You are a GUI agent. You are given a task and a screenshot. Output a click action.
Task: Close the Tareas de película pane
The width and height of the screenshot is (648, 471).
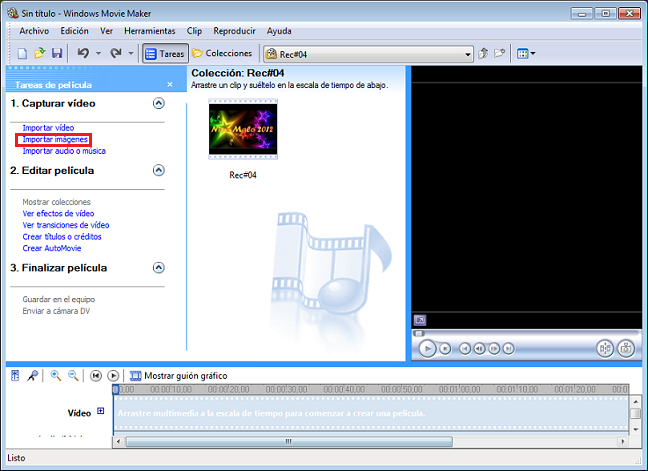170,84
